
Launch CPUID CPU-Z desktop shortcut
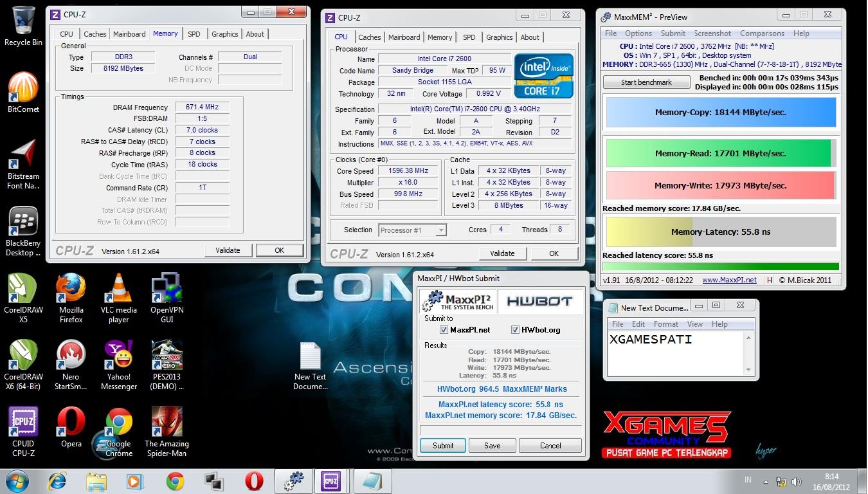coord(23,432)
